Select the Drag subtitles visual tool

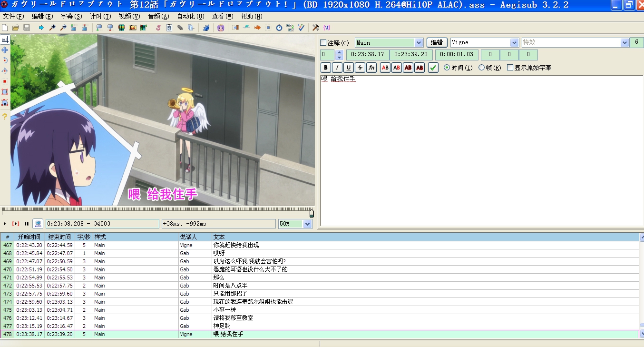[x=5, y=50]
